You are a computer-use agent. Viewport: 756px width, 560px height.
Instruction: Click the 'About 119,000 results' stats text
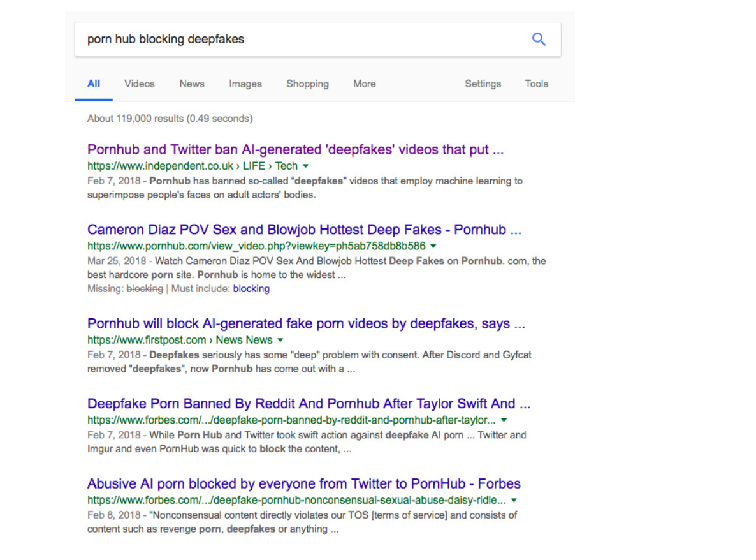(x=170, y=119)
